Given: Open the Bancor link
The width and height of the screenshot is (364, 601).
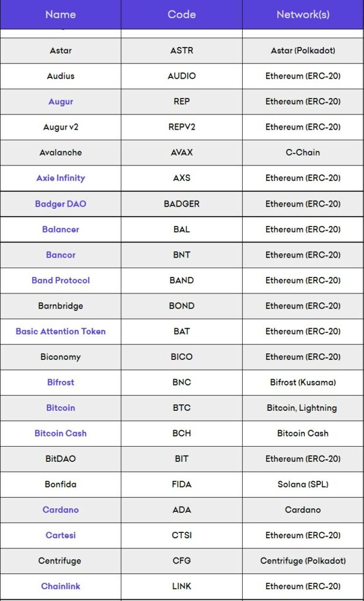Looking at the screenshot, I should pyautogui.click(x=60, y=255).
